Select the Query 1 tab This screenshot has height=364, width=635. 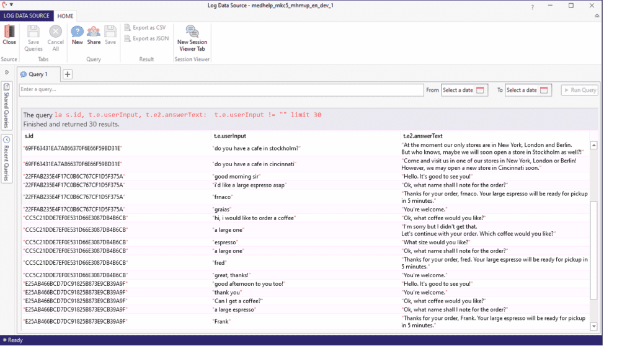pos(38,74)
